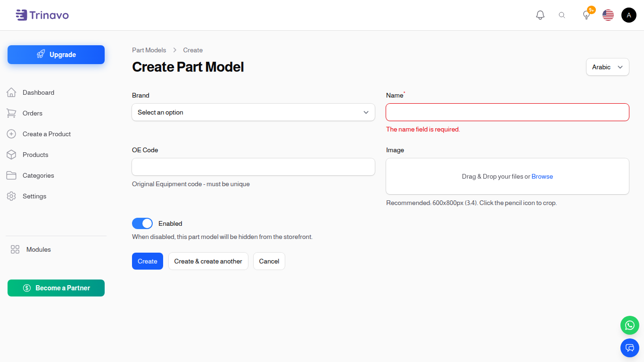Viewport: 644px width, 362px height.
Task: Click 'Original Equipment code - must be unique' hint
Action: point(191,184)
